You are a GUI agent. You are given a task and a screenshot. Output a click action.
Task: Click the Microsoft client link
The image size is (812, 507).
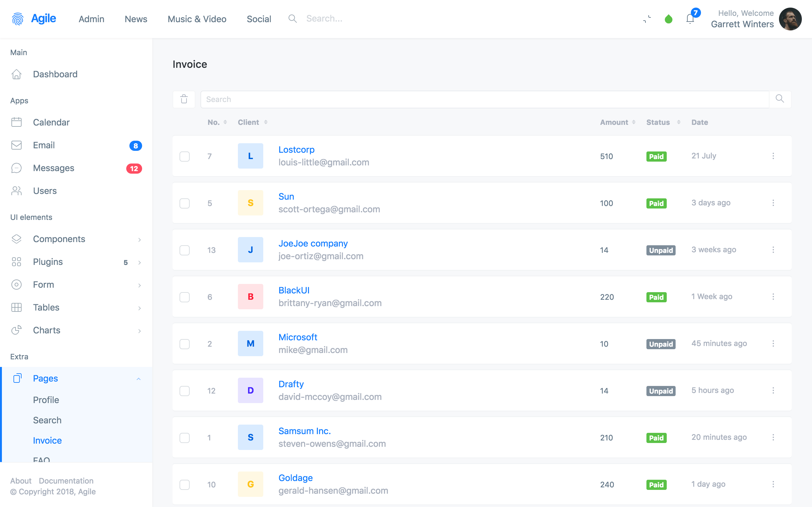[x=298, y=337]
